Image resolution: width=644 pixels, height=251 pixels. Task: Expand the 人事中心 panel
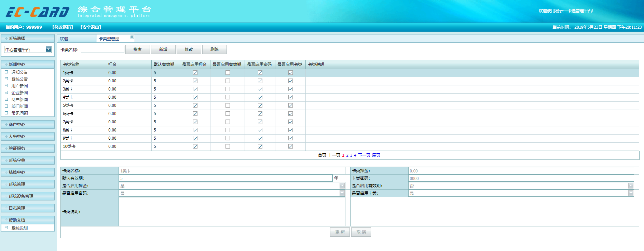coord(28,136)
